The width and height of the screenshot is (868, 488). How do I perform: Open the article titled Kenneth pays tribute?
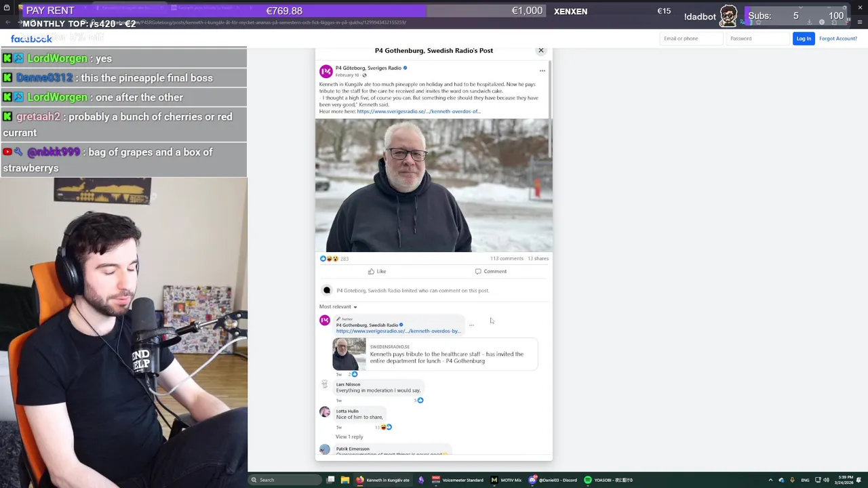[446, 357]
